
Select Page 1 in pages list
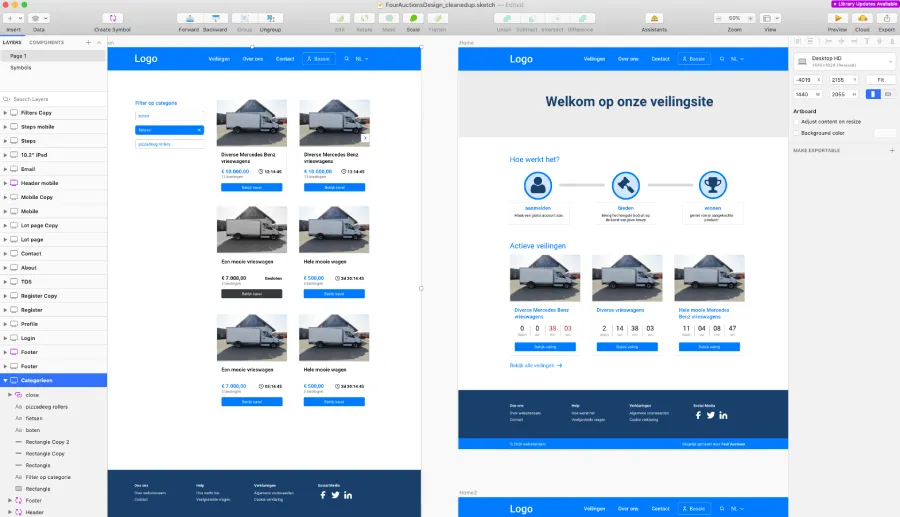point(53,56)
